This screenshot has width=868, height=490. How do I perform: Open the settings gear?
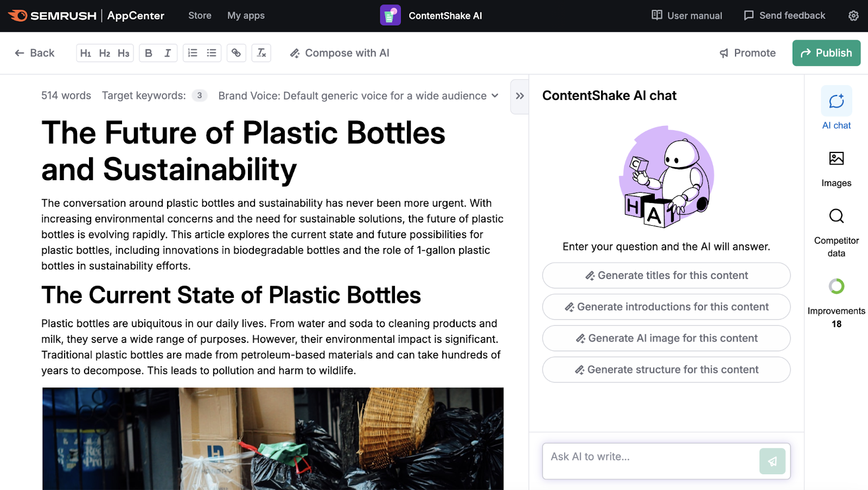point(853,16)
